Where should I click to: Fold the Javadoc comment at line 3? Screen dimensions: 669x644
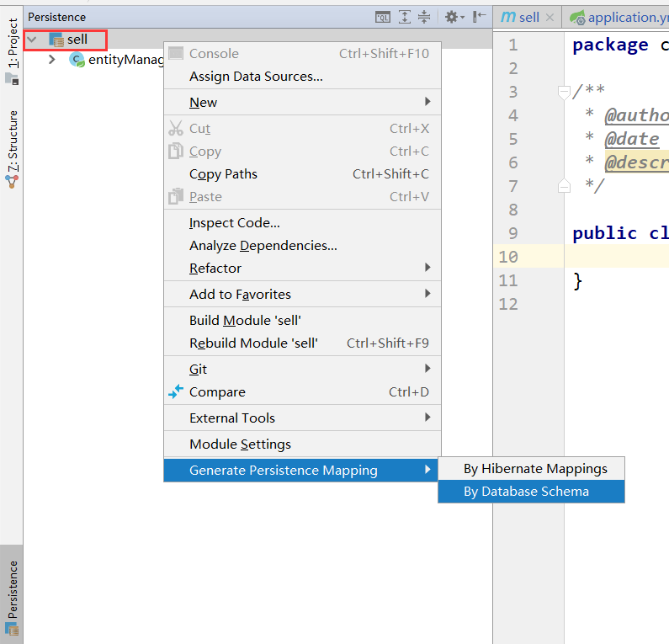pyautogui.click(x=564, y=92)
